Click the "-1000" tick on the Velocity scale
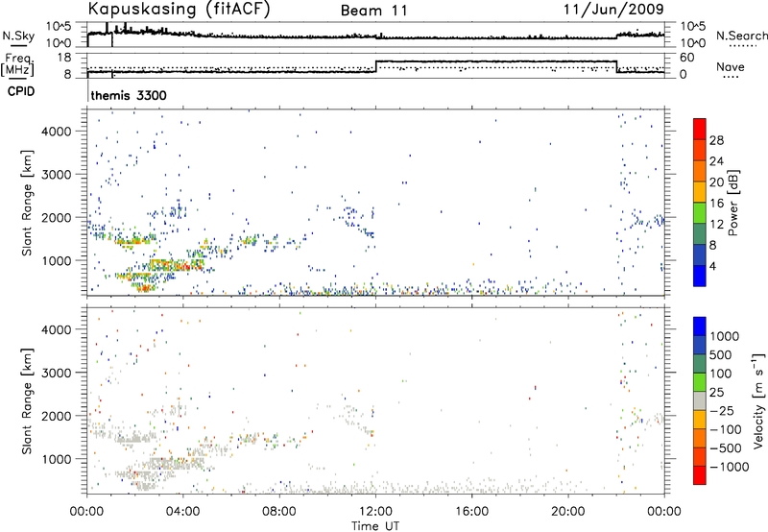Image resolution: width=768 pixels, height=532 pixels. pyautogui.click(x=730, y=467)
